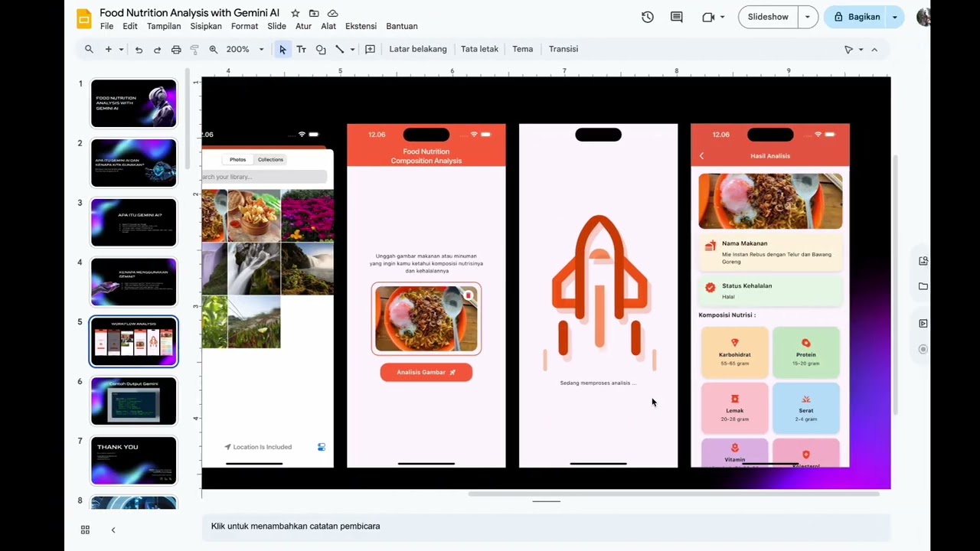Open the Tampilan menu
Screen dimensions: 980x551
coord(164,26)
